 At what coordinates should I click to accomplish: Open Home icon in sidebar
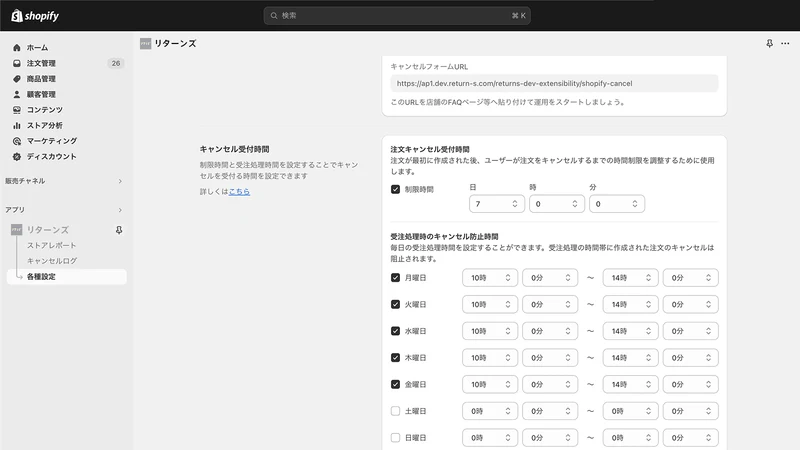point(17,47)
